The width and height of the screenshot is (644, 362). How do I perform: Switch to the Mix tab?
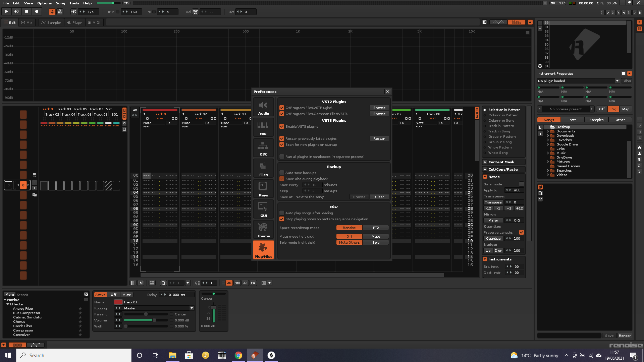(x=27, y=22)
